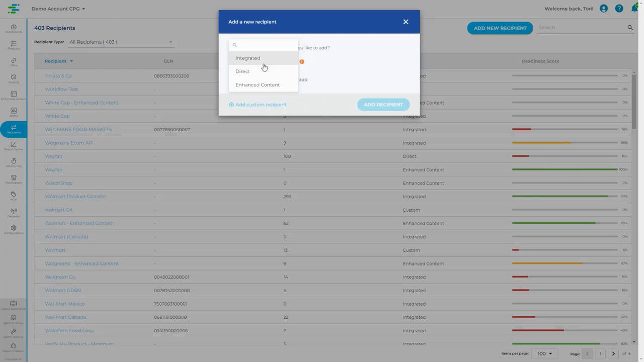
Task: Go to the next page arrow
Action: (x=613, y=353)
